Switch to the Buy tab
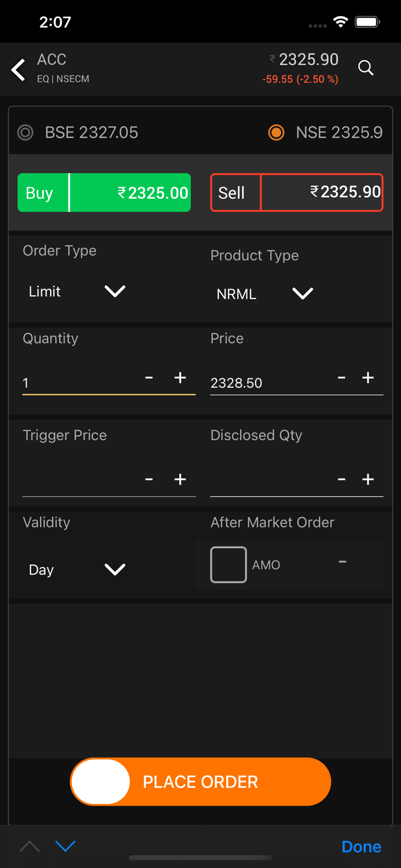 [x=104, y=193]
